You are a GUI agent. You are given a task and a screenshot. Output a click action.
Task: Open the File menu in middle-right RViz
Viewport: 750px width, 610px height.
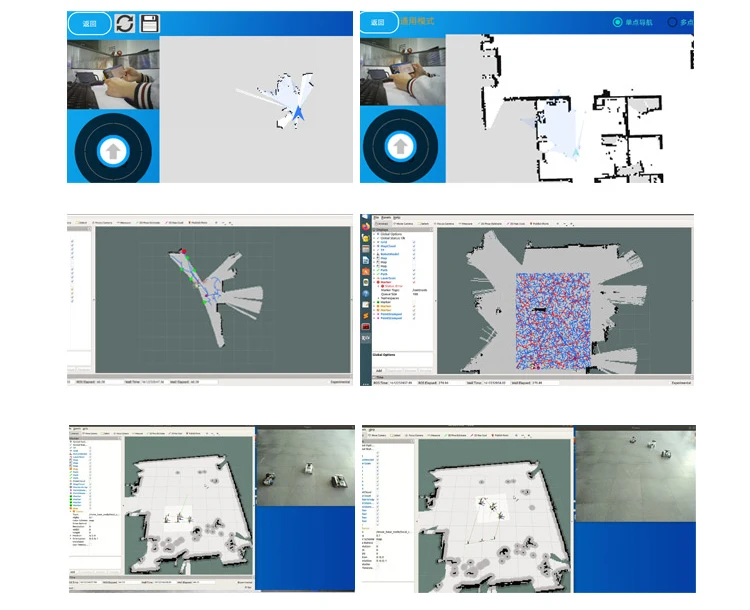tap(376, 218)
